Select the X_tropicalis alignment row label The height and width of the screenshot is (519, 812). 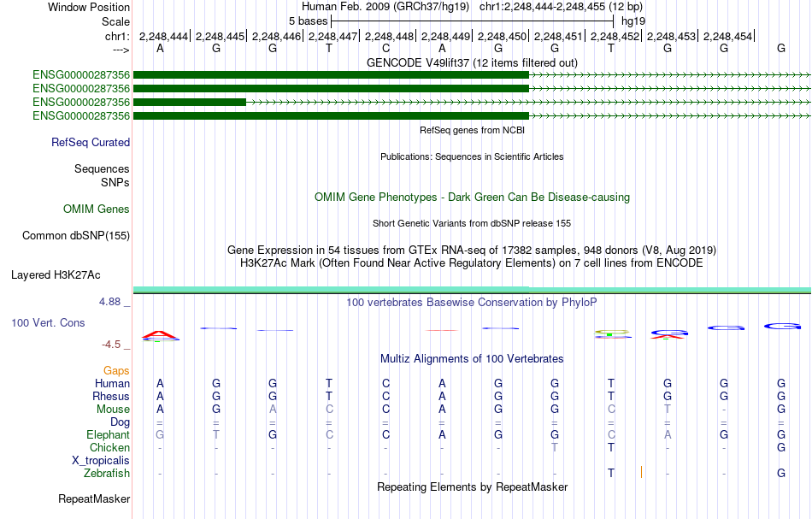[x=101, y=461]
